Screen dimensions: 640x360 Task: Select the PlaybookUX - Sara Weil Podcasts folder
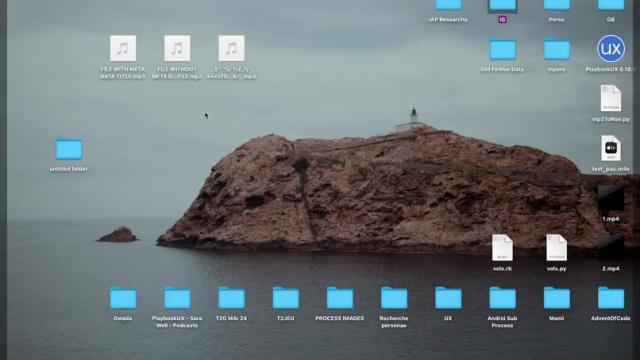tap(177, 298)
